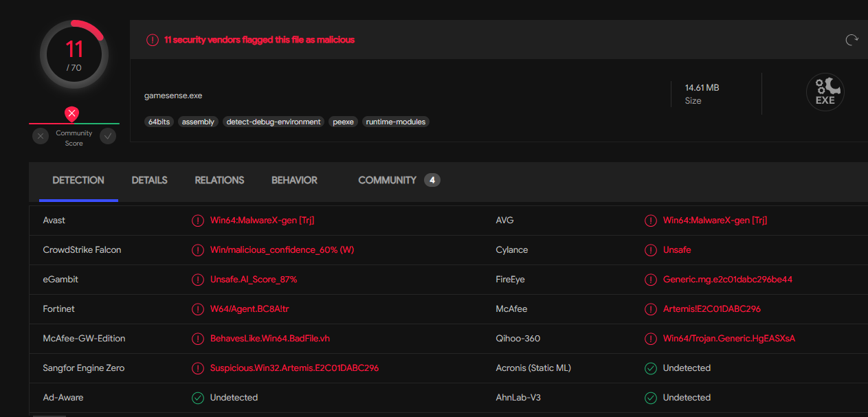Click the Unsafe.AI_Score_87% result
This screenshot has height=417, width=868.
tap(254, 280)
